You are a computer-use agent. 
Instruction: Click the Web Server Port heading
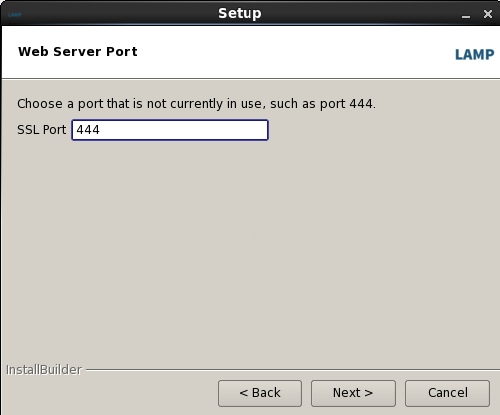pyautogui.click(x=78, y=52)
